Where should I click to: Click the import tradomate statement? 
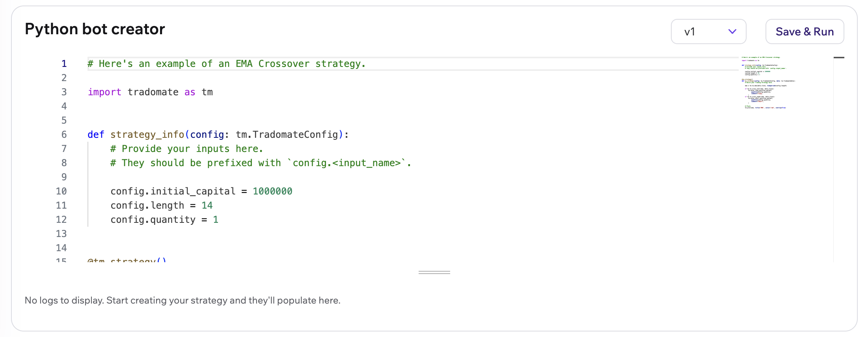150,92
